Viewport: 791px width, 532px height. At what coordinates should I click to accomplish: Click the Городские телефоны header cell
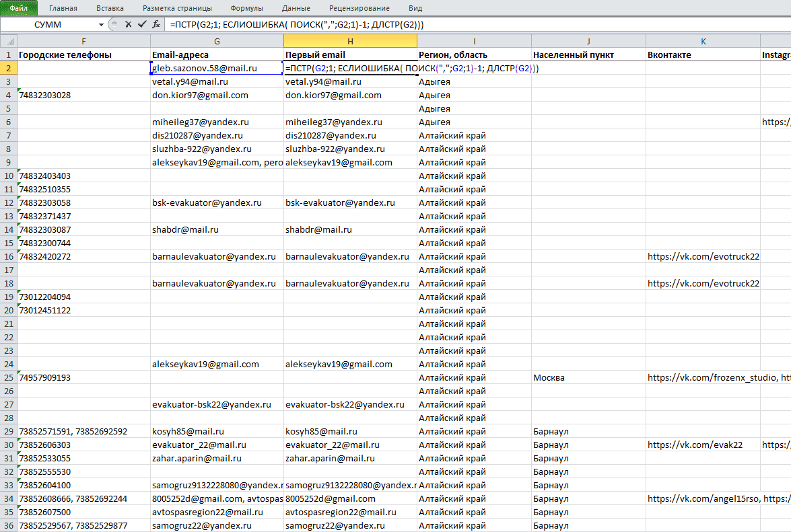[83, 54]
